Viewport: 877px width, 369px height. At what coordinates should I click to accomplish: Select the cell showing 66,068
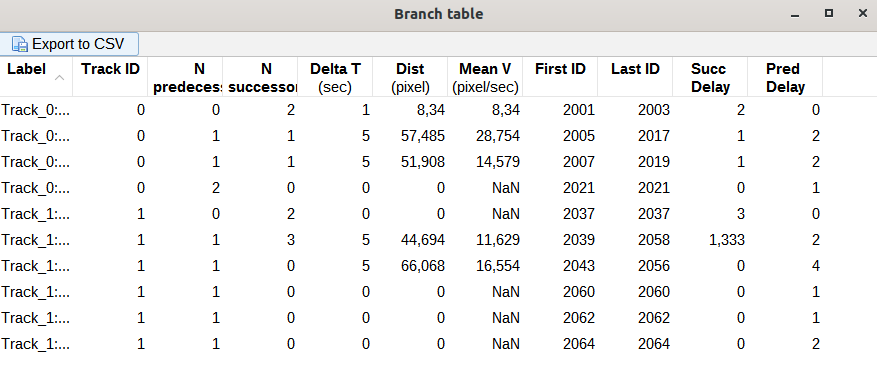[410, 266]
